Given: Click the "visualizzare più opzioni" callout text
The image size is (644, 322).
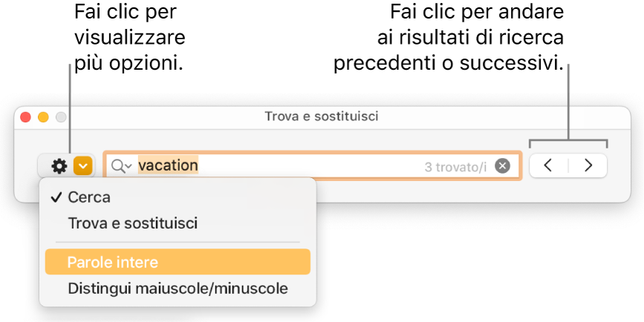Looking at the screenshot, I should coord(129,38).
